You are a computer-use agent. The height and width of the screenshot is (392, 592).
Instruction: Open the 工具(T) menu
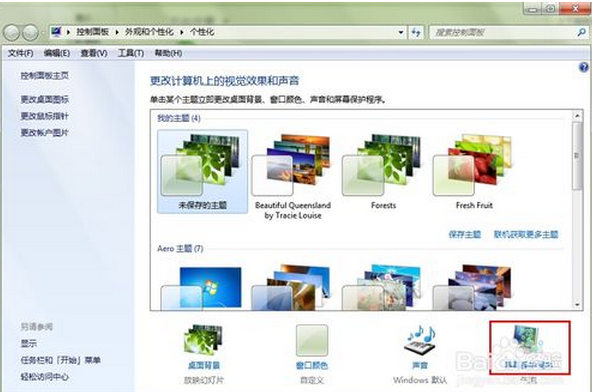click(131, 53)
